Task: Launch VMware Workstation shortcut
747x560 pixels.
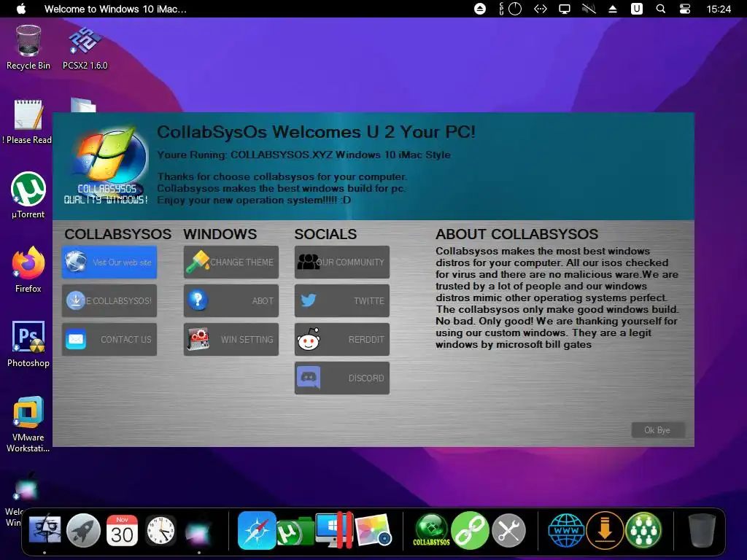Action: pos(28,424)
